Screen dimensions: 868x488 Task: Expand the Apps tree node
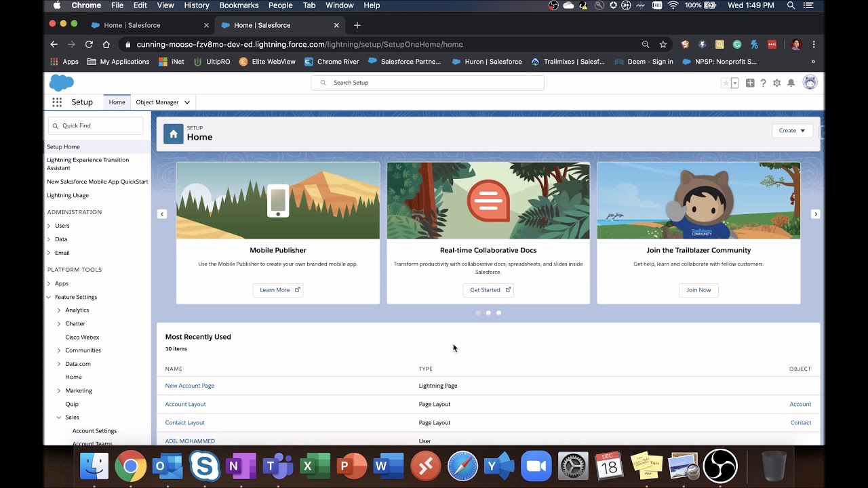[49, 283]
